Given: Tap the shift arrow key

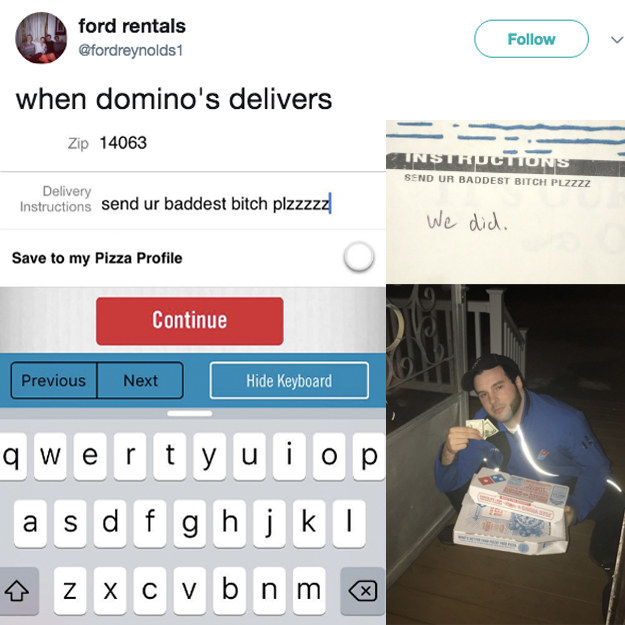Looking at the screenshot, I should (x=18, y=591).
